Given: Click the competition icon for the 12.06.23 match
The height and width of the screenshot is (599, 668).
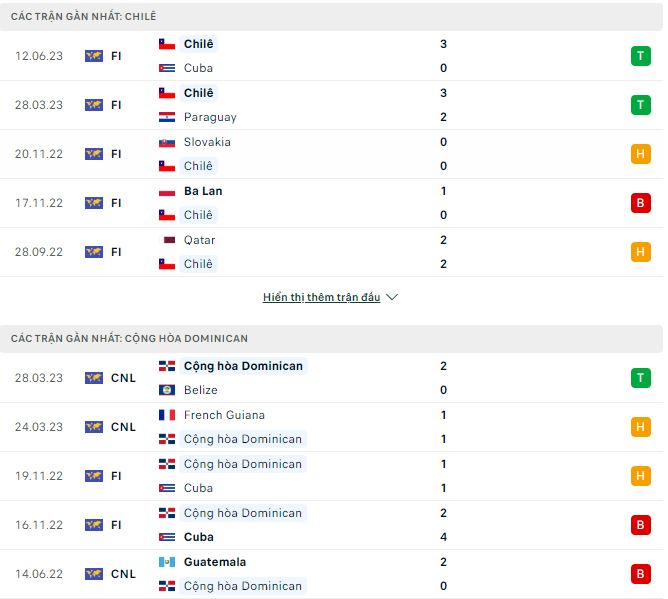Looking at the screenshot, I should pos(94,56).
